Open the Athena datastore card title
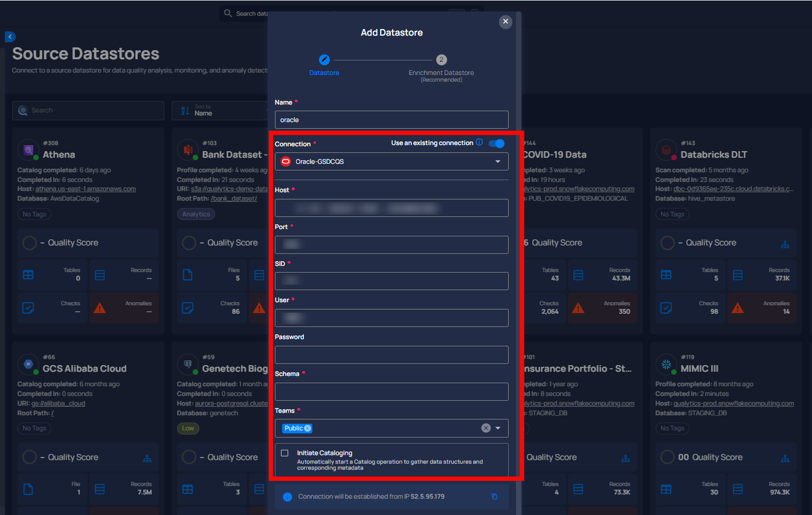The image size is (812, 515). [x=59, y=155]
